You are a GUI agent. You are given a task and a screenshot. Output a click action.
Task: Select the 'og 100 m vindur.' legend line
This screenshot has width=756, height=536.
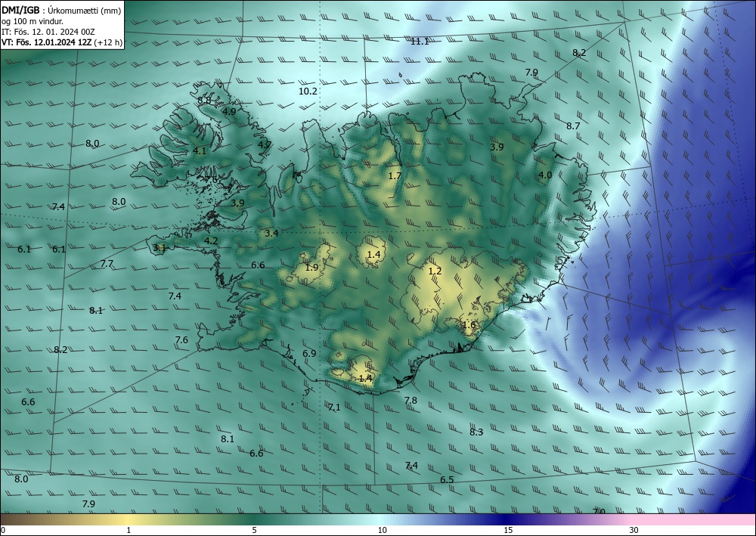(33, 21)
